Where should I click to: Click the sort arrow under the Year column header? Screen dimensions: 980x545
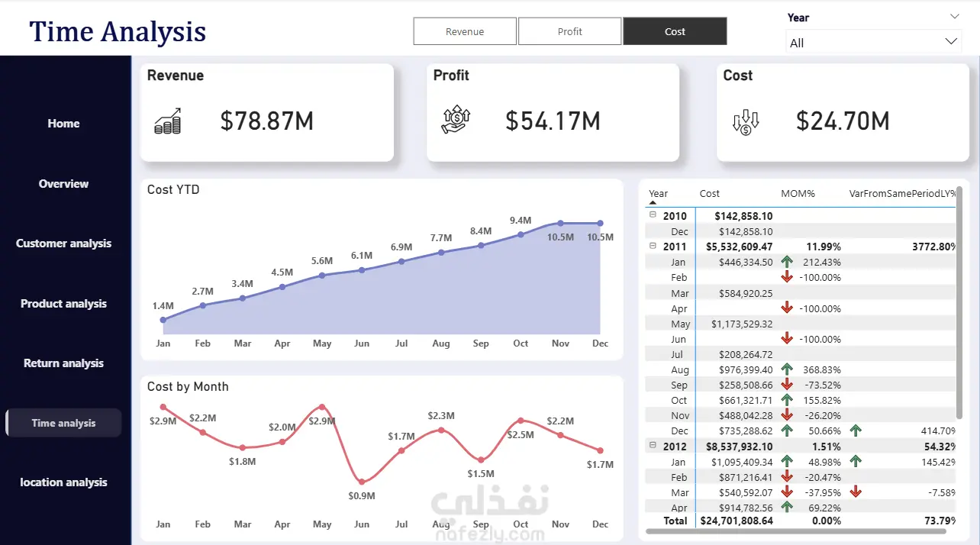coord(653,203)
